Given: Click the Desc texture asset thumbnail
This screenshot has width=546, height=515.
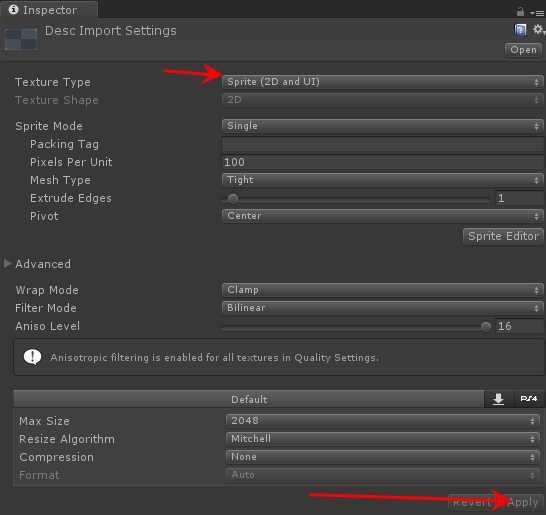Looking at the screenshot, I should pos(21,39).
